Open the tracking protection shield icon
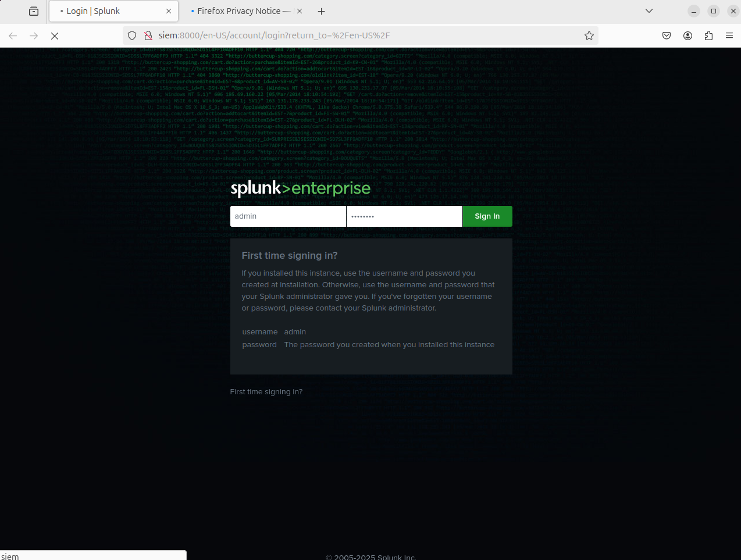 (132, 35)
